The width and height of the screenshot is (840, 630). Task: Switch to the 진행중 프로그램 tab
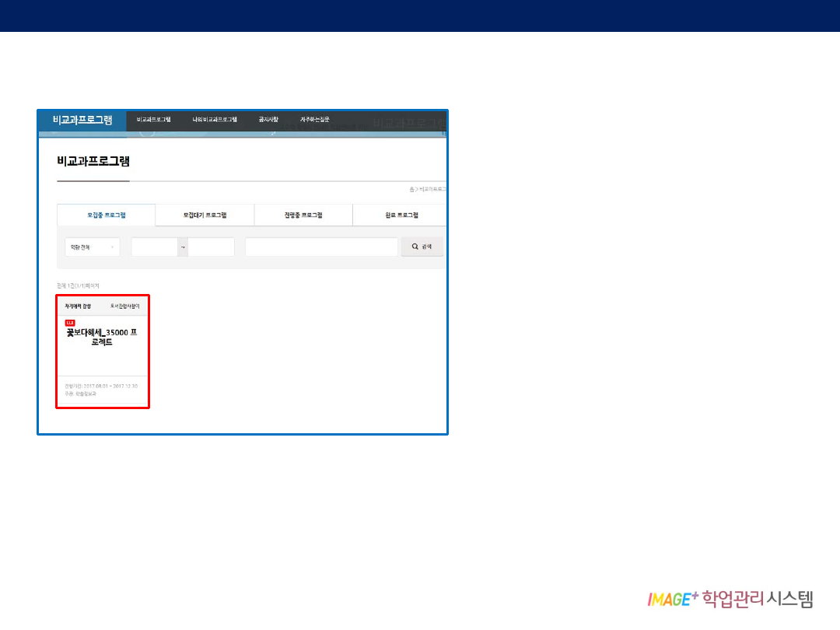pyautogui.click(x=303, y=215)
